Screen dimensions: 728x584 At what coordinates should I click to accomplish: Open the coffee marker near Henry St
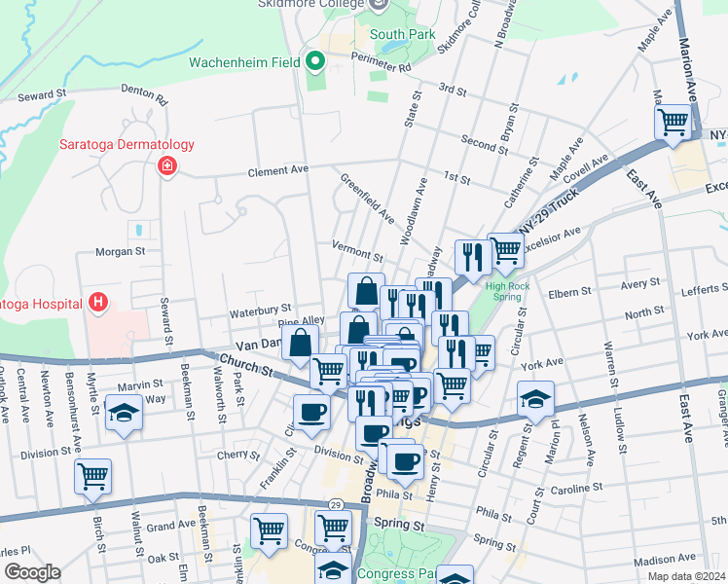pyautogui.click(x=406, y=460)
